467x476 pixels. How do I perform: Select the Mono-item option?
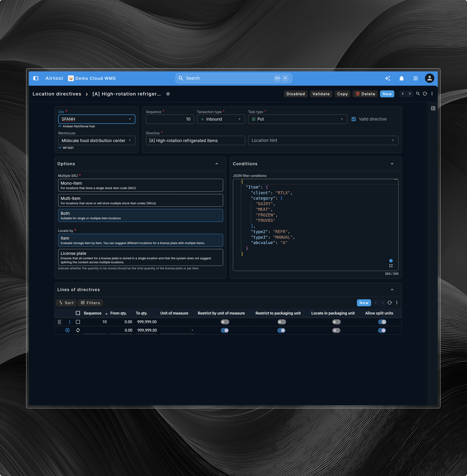click(140, 185)
